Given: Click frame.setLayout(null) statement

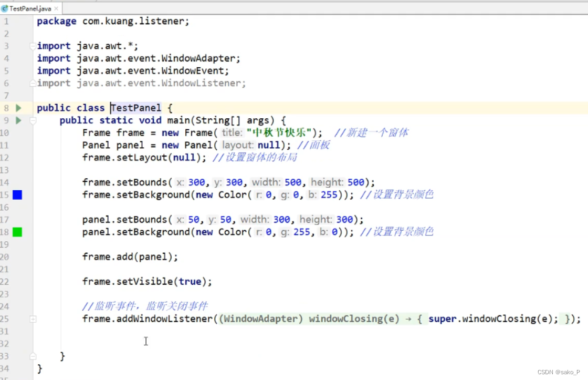Looking at the screenshot, I should (144, 158).
